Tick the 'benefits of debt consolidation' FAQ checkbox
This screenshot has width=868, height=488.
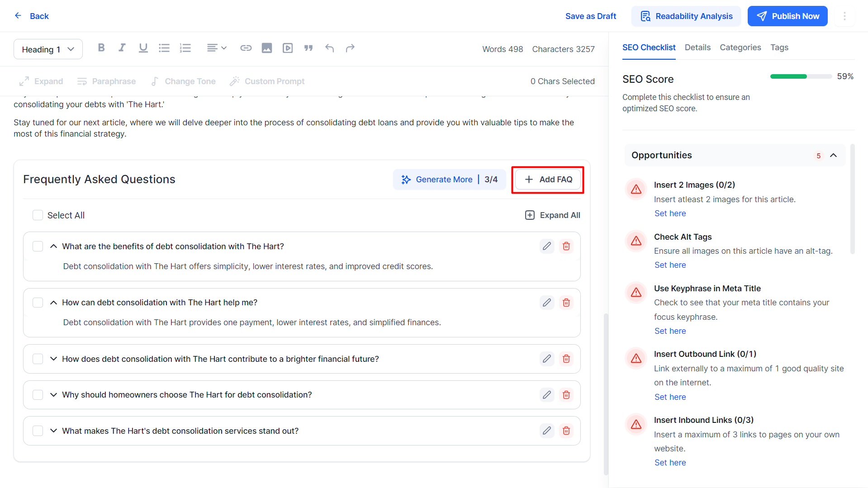(x=38, y=246)
